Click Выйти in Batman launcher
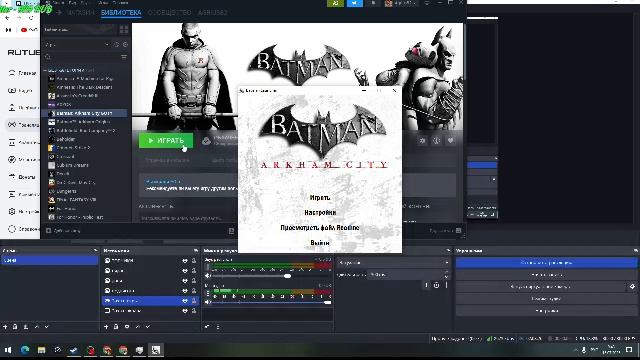The image size is (640, 360). [320, 243]
